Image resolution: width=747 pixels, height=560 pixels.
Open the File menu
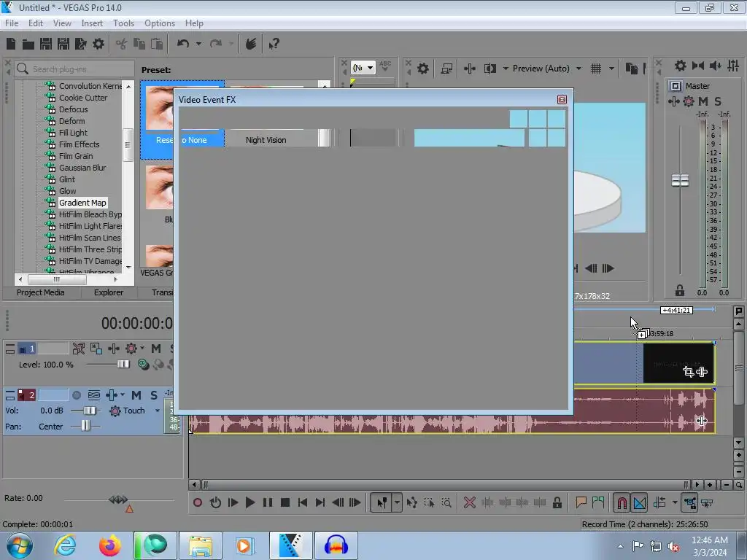12,23
